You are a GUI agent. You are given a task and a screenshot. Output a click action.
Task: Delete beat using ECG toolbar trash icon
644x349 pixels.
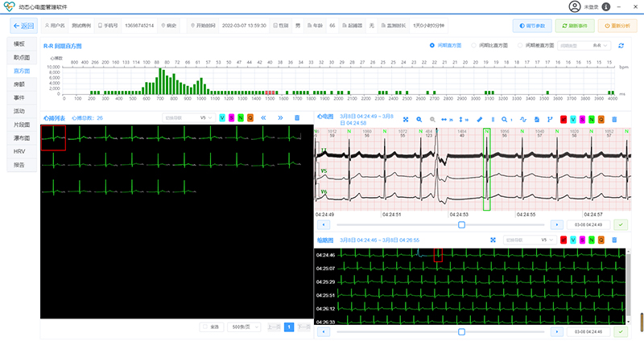coord(614,118)
